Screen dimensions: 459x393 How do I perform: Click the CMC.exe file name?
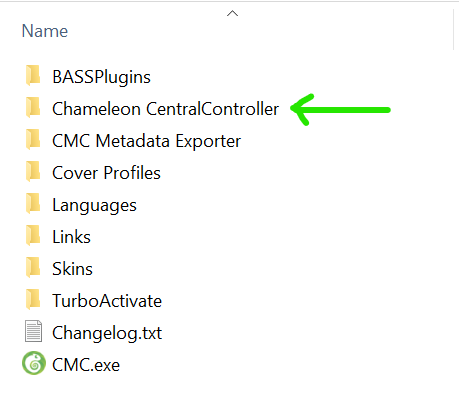coord(86,365)
